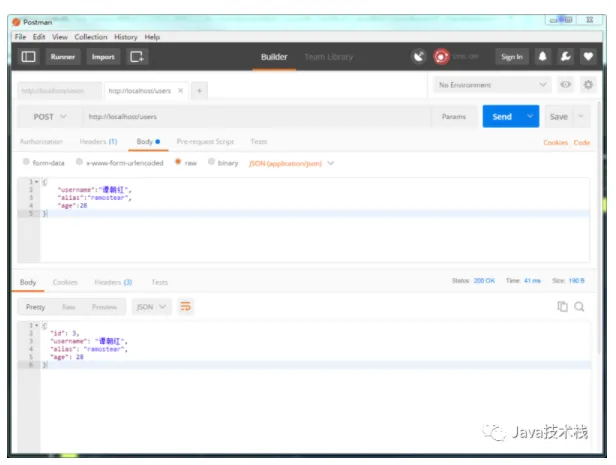Click the Postman logo in title bar
616x465 pixels.
point(16,22)
